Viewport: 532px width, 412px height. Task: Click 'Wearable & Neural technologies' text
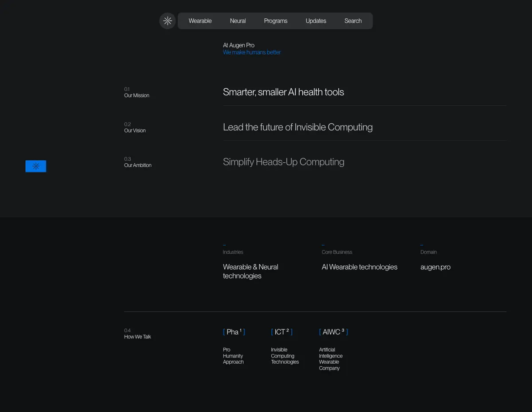pos(250,271)
